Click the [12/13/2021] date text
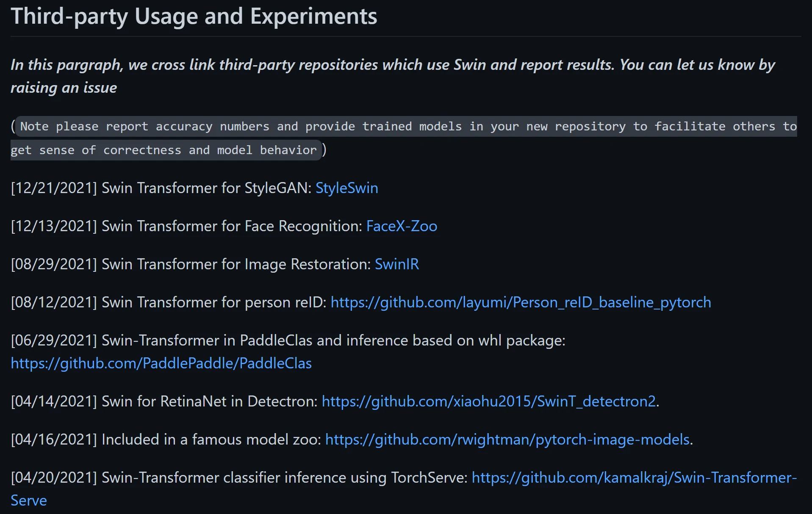 (54, 226)
